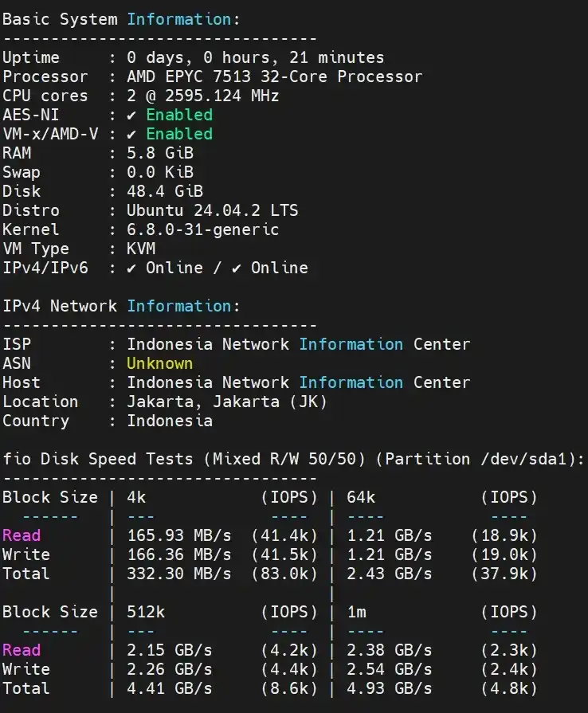Click the '64k' block size header
This screenshot has width=588, height=713.
pyautogui.click(x=361, y=497)
